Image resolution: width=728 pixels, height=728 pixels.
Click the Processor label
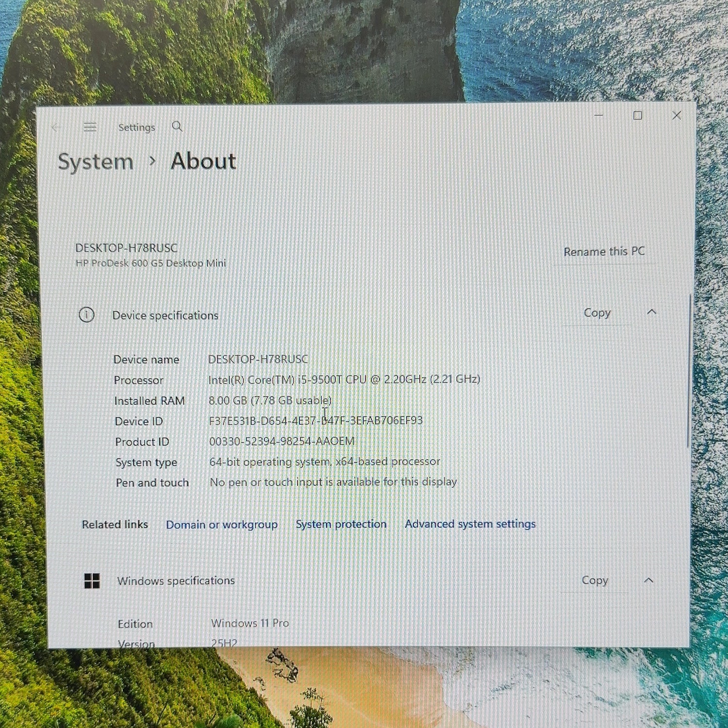tap(138, 380)
